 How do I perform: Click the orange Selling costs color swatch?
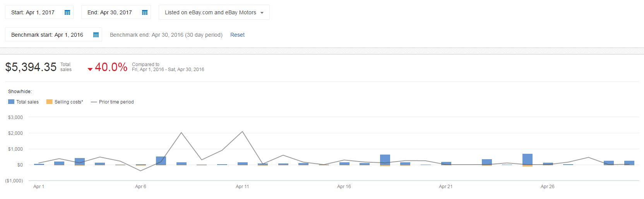click(x=49, y=102)
